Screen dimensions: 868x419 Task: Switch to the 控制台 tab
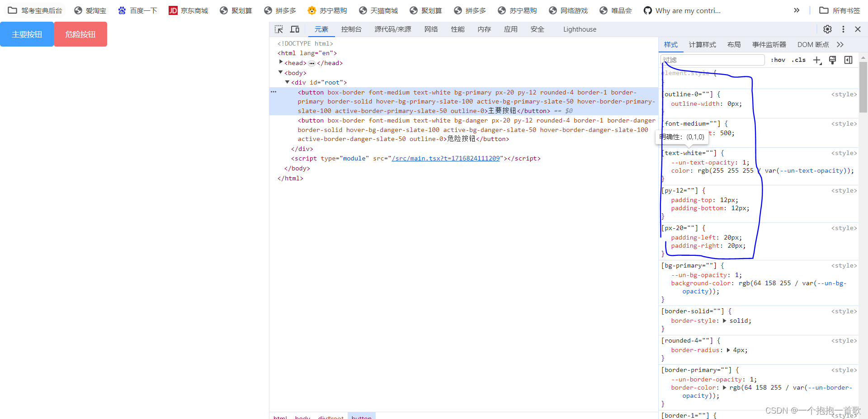(351, 29)
